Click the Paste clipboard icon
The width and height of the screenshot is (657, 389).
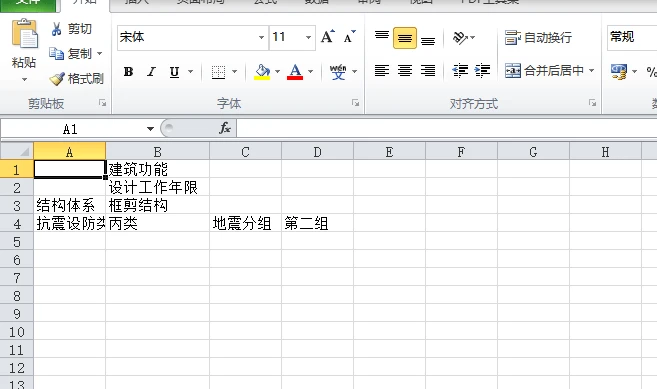25,34
